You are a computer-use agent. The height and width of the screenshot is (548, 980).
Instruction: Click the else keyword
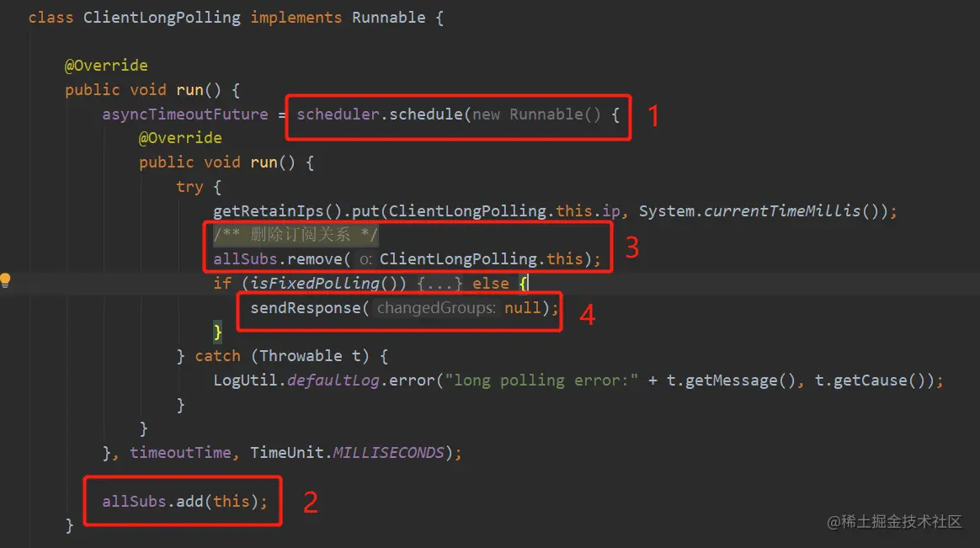[491, 284]
